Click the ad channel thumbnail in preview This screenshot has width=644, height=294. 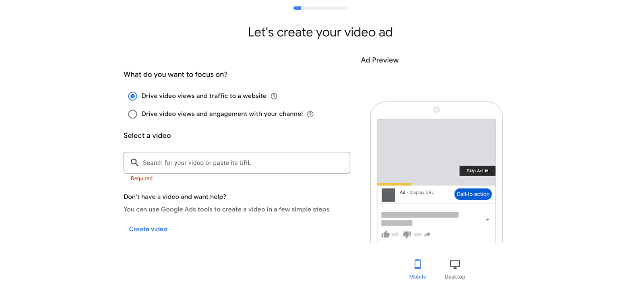click(388, 195)
